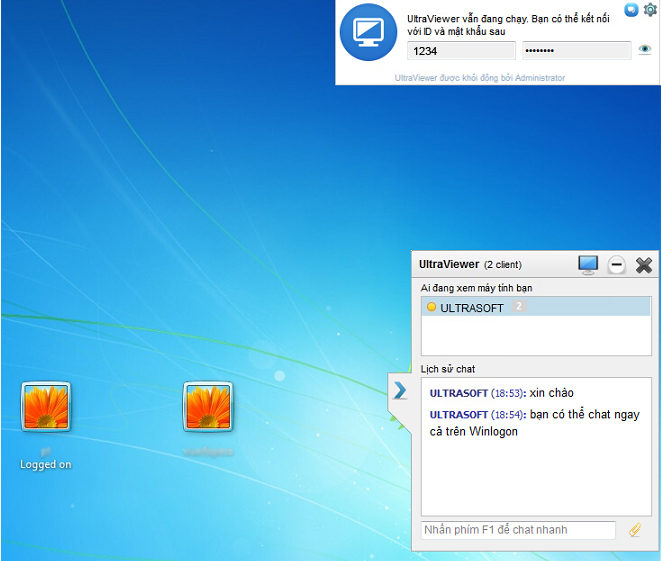Click the chat input box 'Nhấn phím F1'
Screen dimensions: 661x561
coord(518,530)
